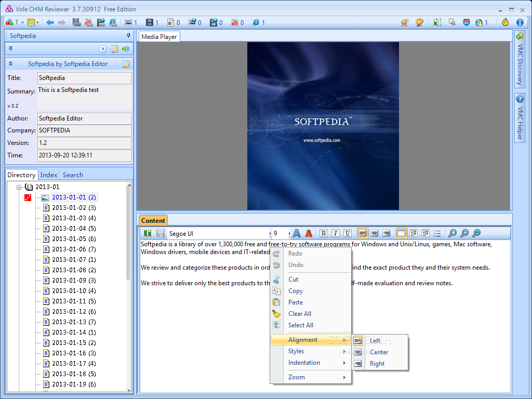
Task: Click the video film count icon
Action: [x=149, y=22]
